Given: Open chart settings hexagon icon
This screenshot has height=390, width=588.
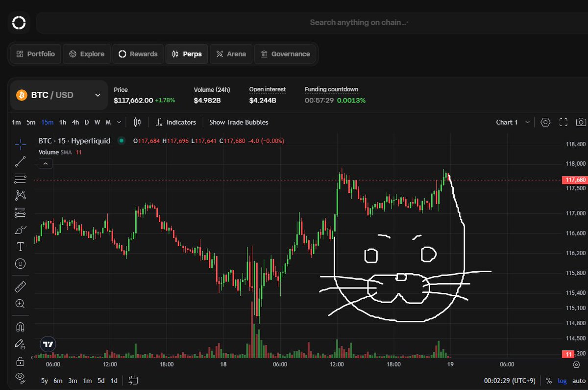Looking at the screenshot, I should [545, 122].
